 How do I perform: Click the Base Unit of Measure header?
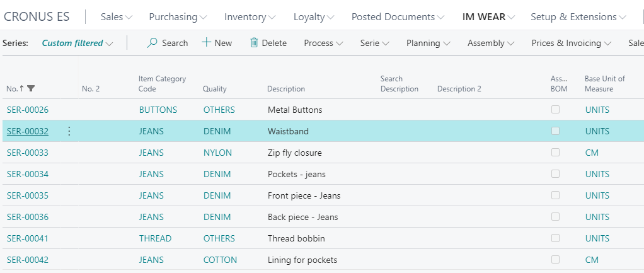(604, 83)
